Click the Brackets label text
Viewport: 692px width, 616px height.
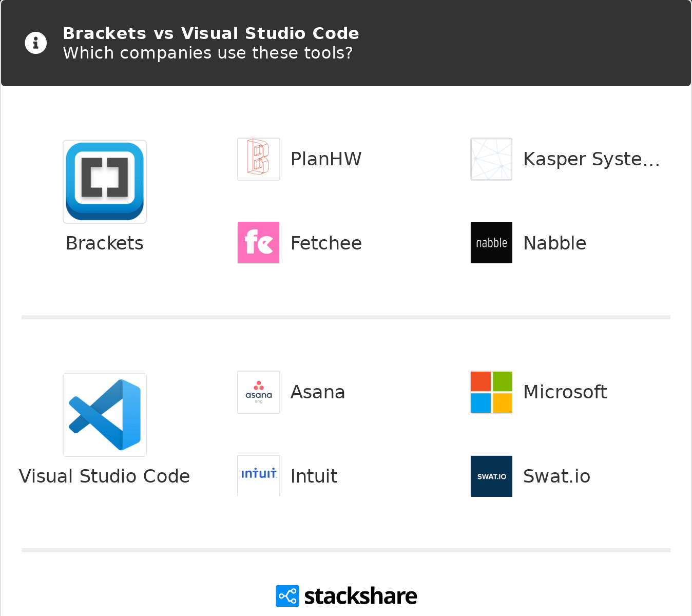click(105, 243)
